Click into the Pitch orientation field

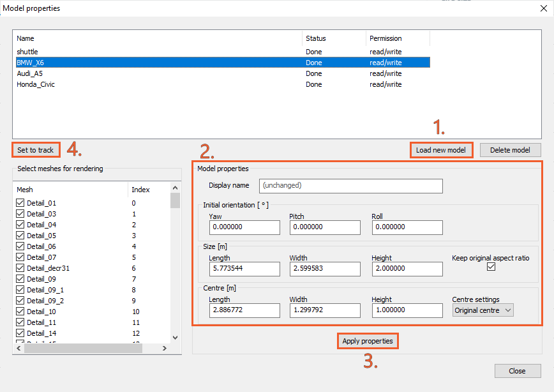(x=325, y=227)
